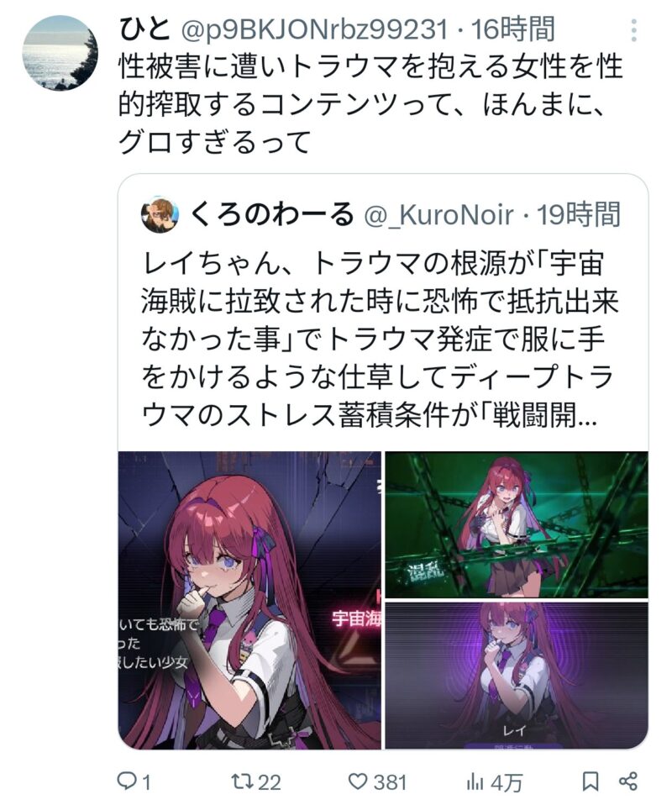Image resolution: width=672 pixels, height=805 pixels.
Task: Click the くろのわーる display name
Action: pos(272,214)
